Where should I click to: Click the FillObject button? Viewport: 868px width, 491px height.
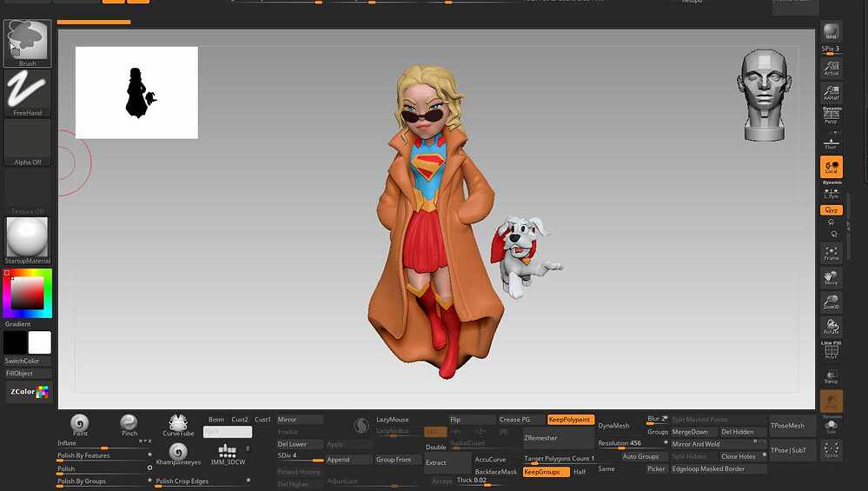(28, 373)
